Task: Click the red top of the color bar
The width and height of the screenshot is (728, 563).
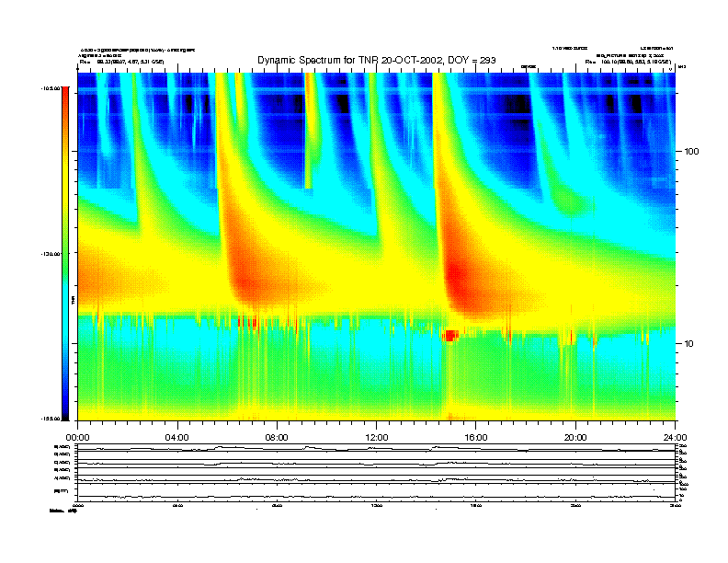Action: (65, 93)
